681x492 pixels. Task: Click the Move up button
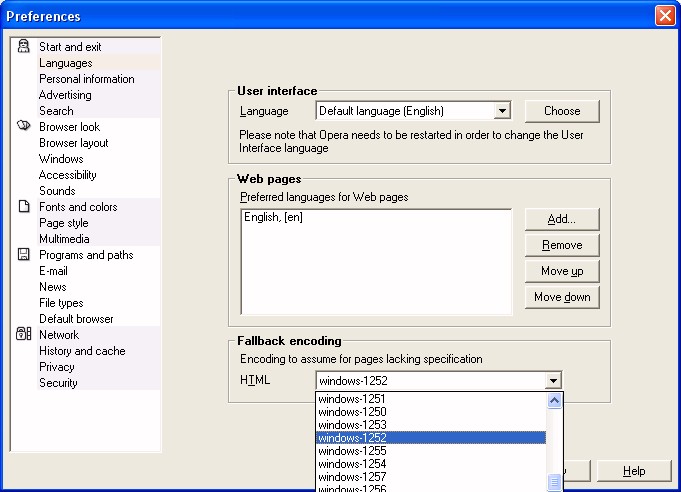[562, 271]
